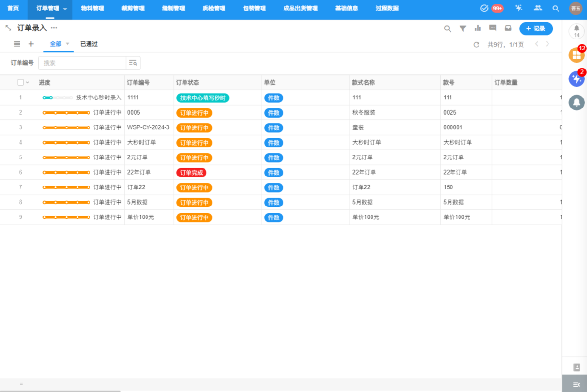587x392 pixels.
Task: Click the orange grid app icon
Action: (x=577, y=55)
